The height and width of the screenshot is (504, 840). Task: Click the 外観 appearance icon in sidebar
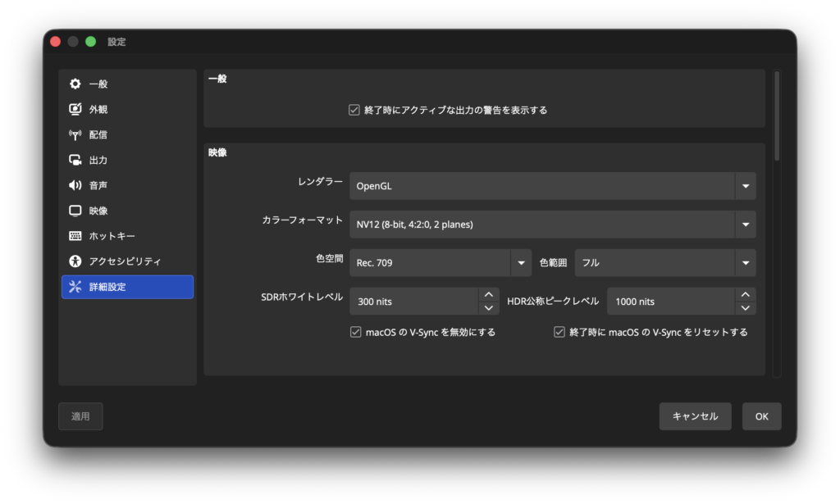pyautogui.click(x=75, y=109)
